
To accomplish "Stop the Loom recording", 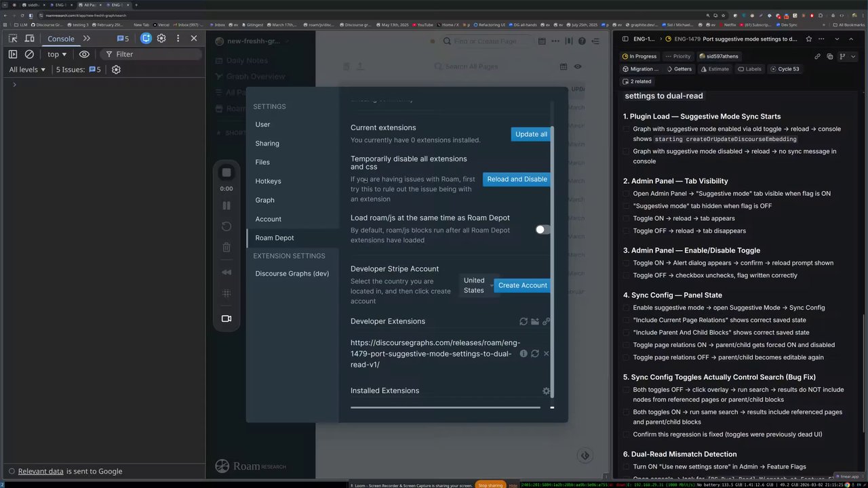I will [226, 173].
